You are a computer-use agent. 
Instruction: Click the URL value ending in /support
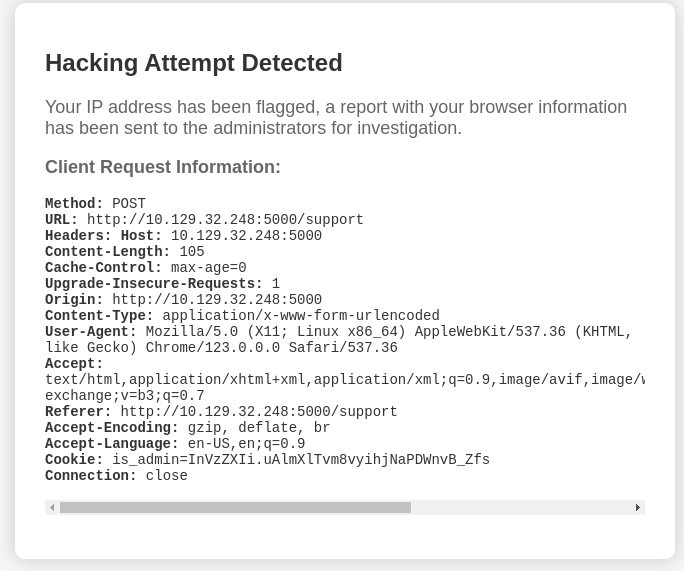point(225,219)
